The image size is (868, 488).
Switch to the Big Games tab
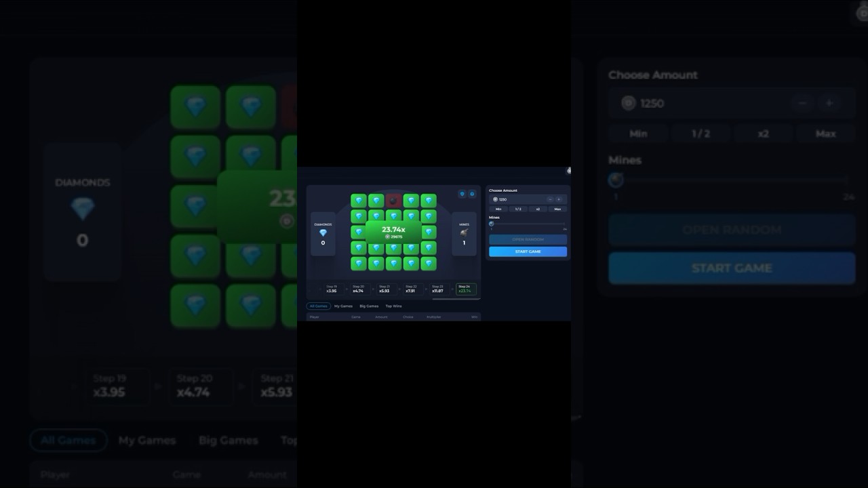pos(369,306)
